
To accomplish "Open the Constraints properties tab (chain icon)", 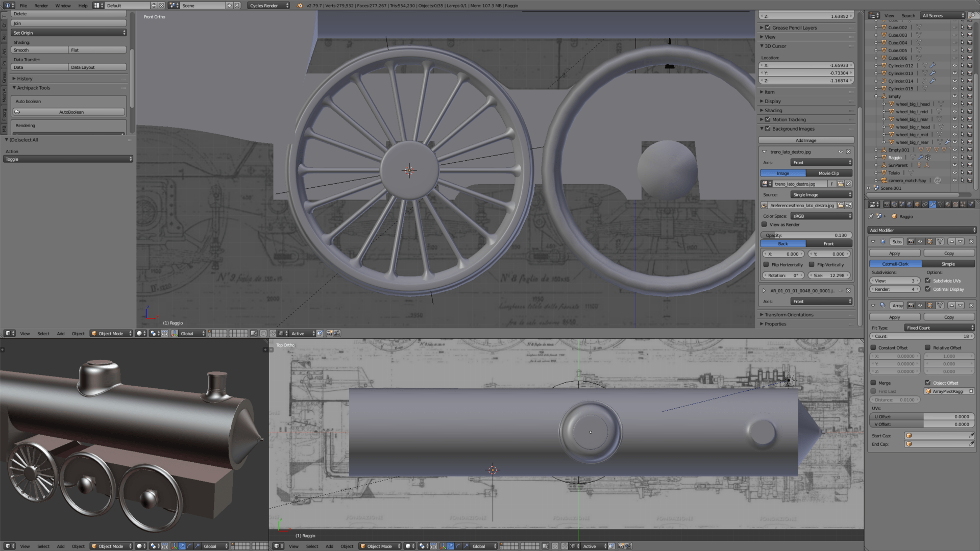I will click(925, 204).
